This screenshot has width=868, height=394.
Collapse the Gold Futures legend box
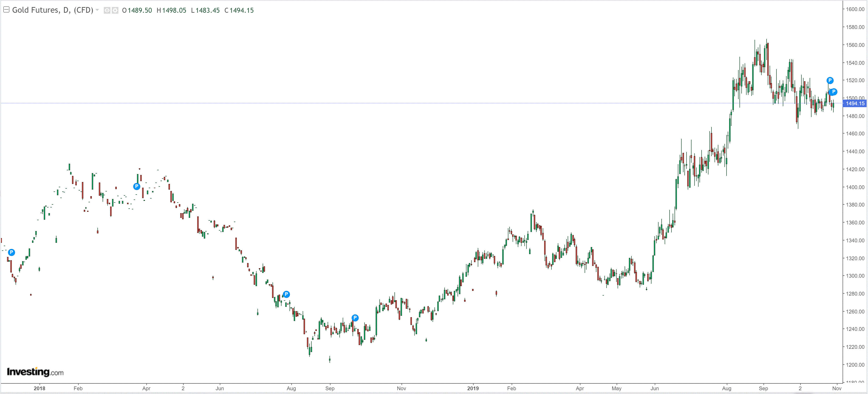click(x=6, y=10)
